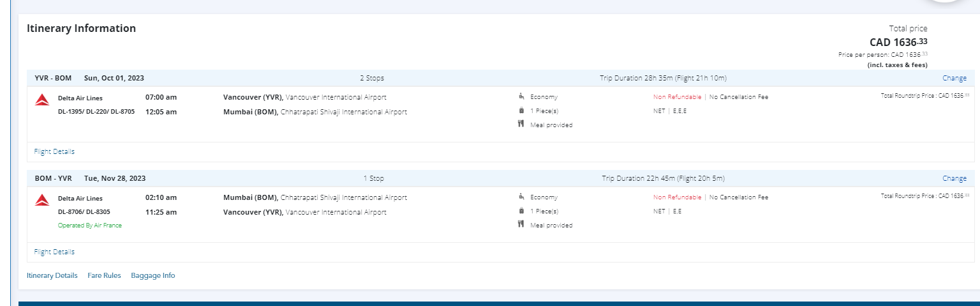
Task: Click the baggage icon for return flight
Action: click(x=521, y=211)
